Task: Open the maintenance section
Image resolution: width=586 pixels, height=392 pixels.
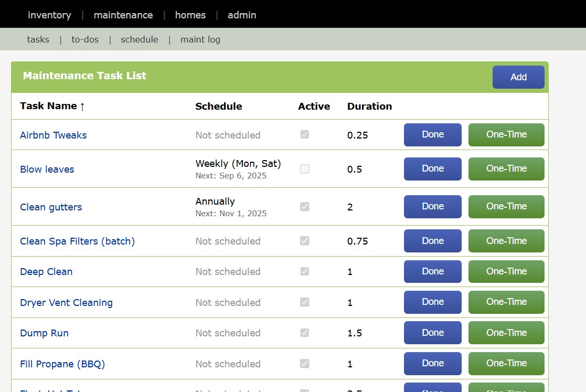Action: pyautogui.click(x=123, y=15)
